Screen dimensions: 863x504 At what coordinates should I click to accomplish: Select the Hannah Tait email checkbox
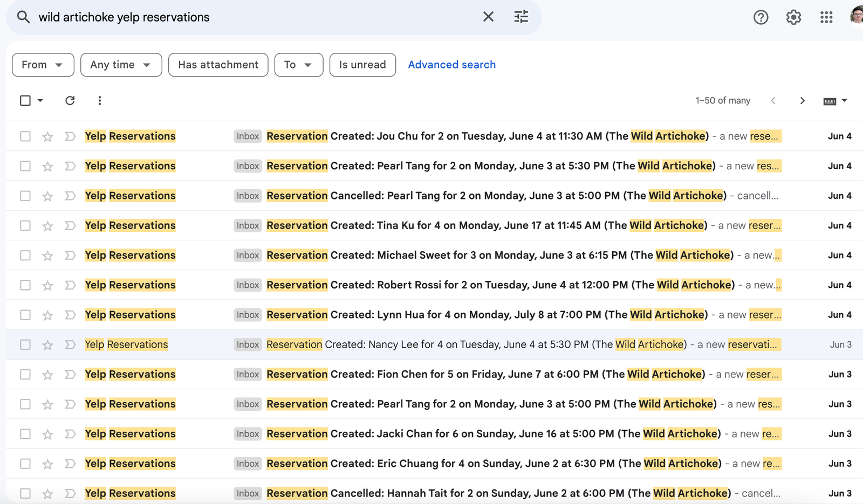click(25, 493)
